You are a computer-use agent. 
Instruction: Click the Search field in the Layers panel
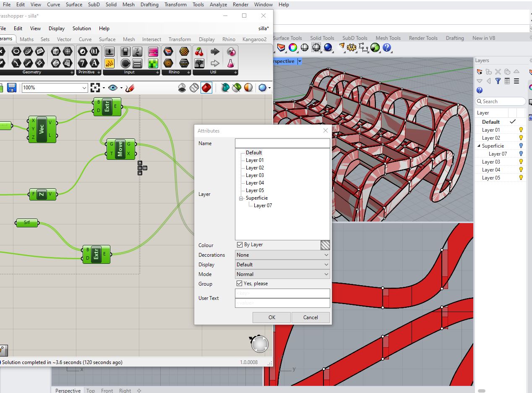click(x=500, y=101)
